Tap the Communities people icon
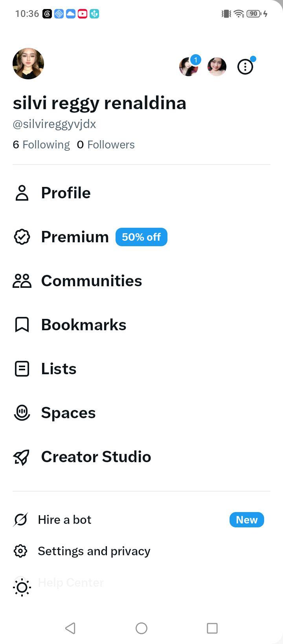The width and height of the screenshot is (283, 644). pos(22,281)
